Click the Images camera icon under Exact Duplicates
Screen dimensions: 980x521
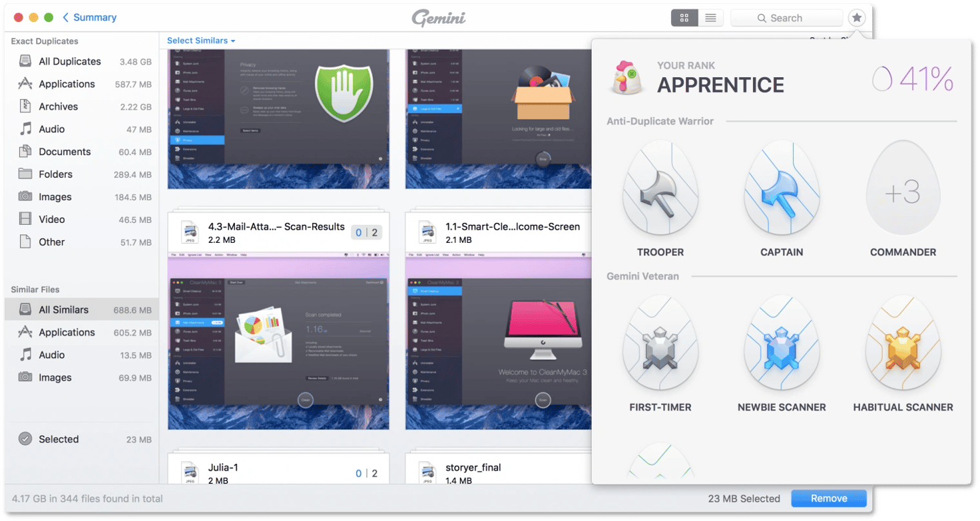tap(25, 197)
